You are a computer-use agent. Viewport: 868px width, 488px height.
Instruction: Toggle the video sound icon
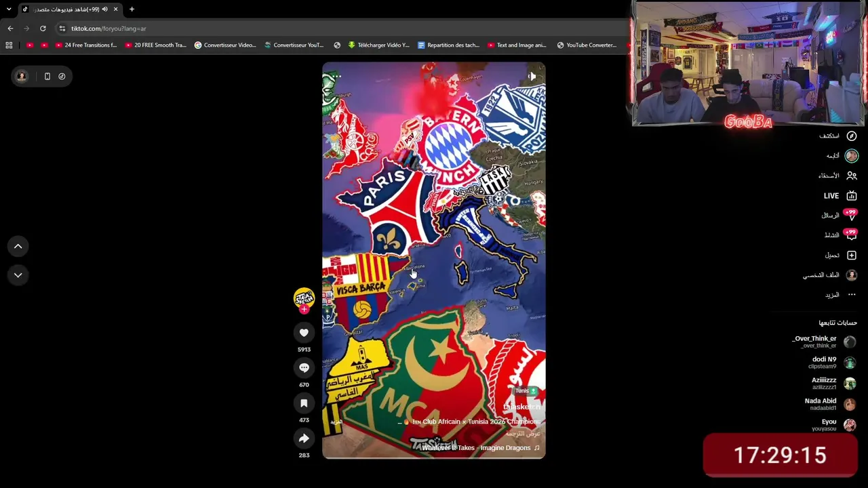pyautogui.click(x=532, y=77)
